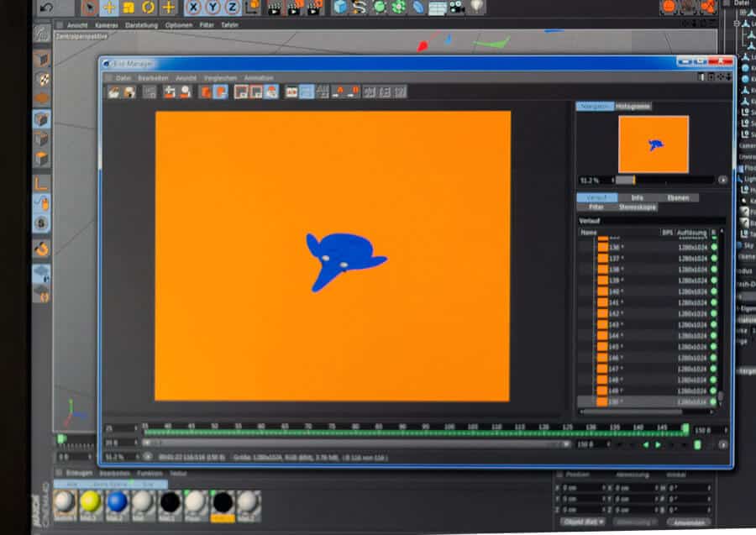
Task: Activate the Rotate tool in main toolbar
Action: 148,8
